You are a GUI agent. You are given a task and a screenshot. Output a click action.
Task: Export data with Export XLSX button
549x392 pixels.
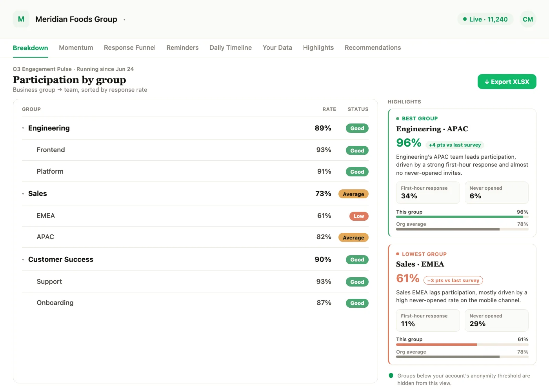tap(507, 82)
